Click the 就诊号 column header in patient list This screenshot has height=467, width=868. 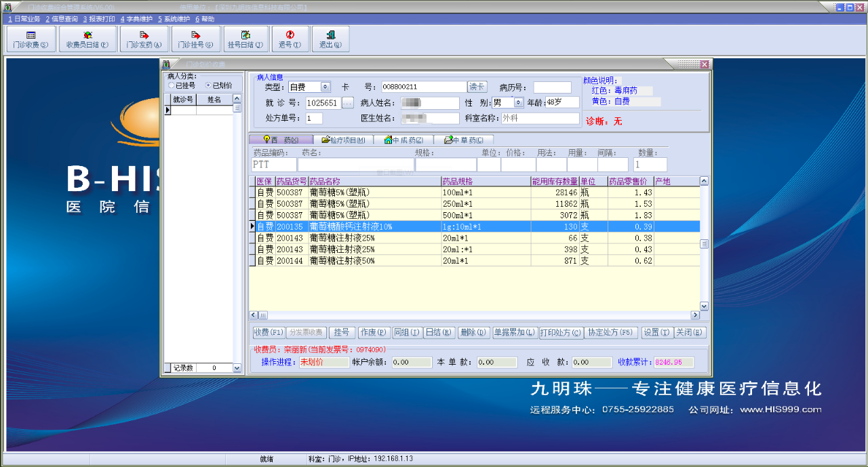click(184, 99)
